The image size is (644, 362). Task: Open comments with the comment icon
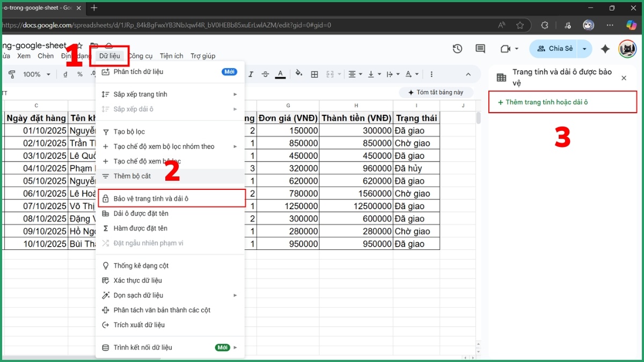click(480, 48)
